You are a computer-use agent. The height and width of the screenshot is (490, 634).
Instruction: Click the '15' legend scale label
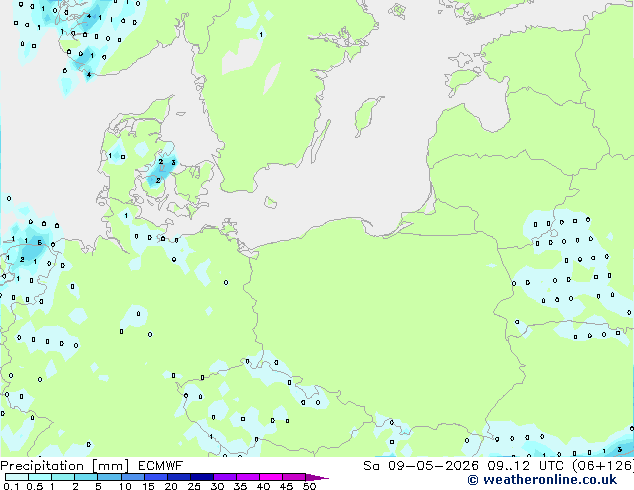148,486
